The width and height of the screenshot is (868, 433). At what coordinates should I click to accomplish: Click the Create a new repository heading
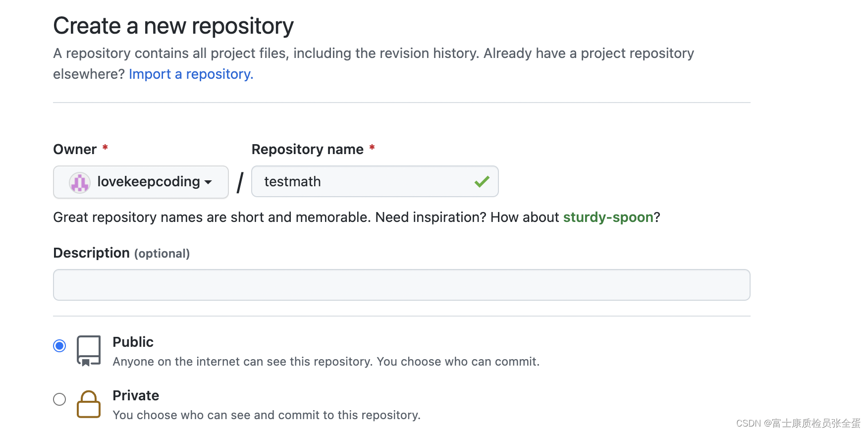(x=173, y=26)
